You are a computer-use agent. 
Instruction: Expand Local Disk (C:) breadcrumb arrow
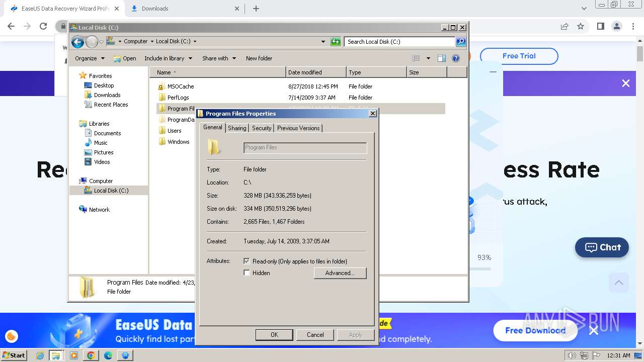click(195, 42)
